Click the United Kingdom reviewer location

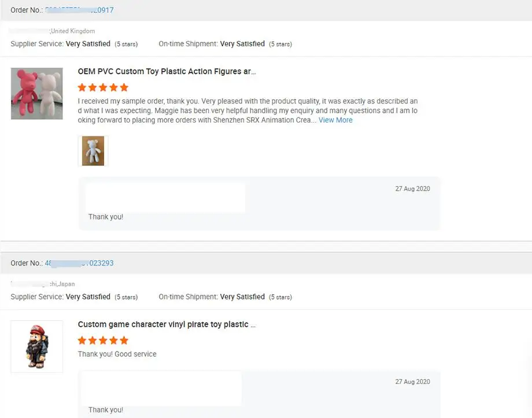[x=73, y=31]
